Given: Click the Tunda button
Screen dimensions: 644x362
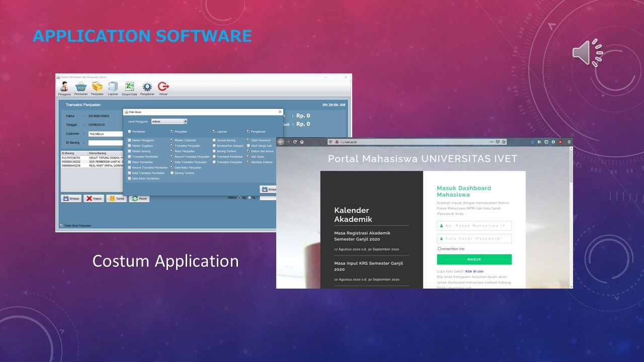Looking at the screenshot, I should [116, 199].
